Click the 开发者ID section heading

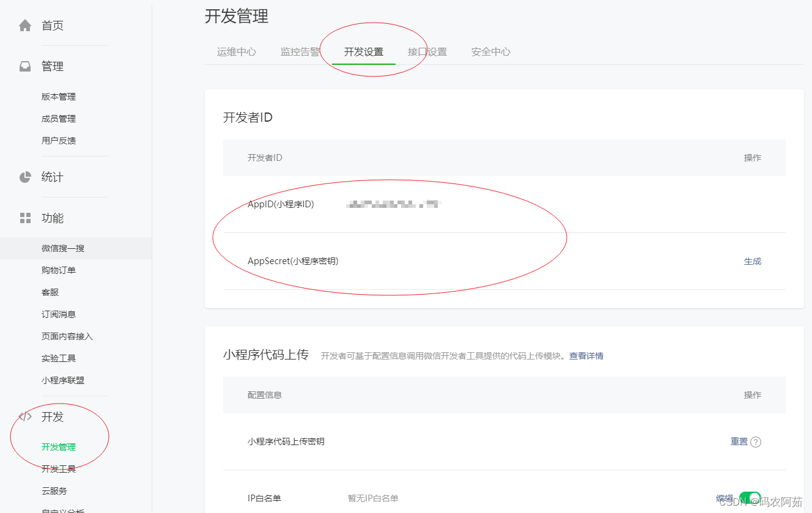pyautogui.click(x=248, y=117)
